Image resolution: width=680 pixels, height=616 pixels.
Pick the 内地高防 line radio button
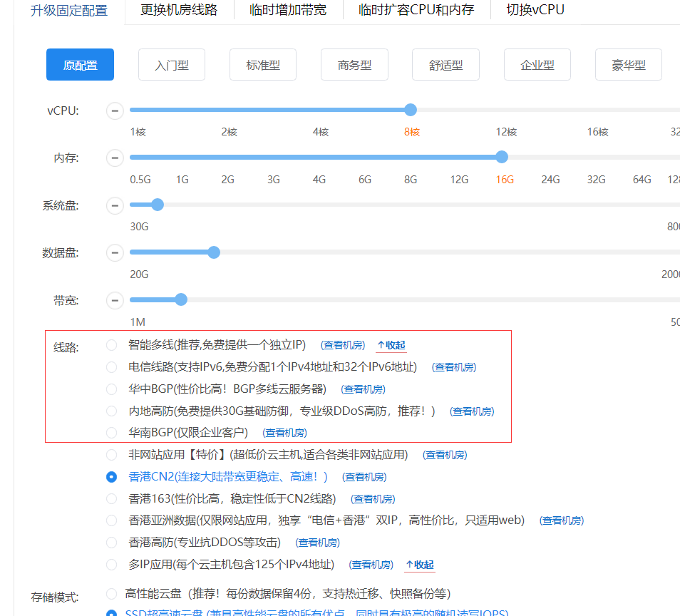coord(111,411)
